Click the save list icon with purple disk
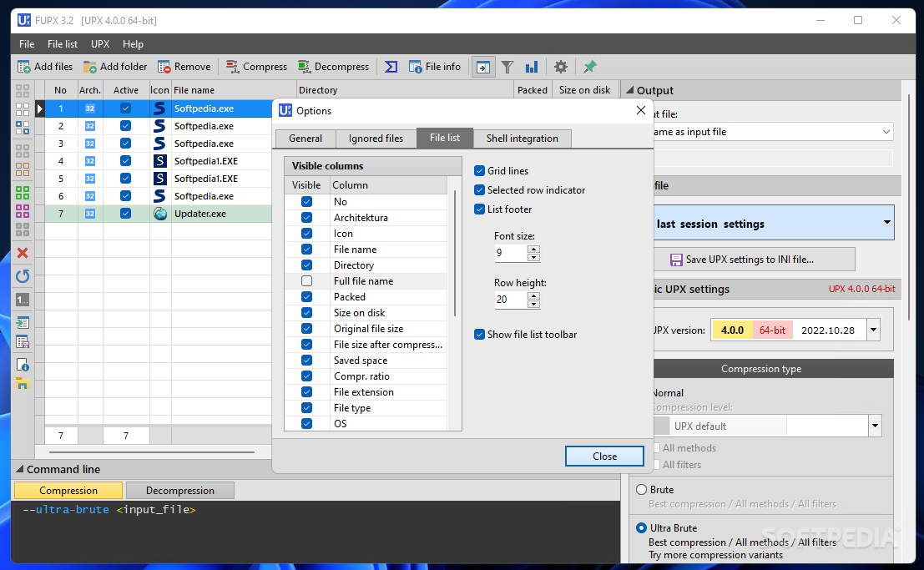 pyautogui.click(x=23, y=342)
